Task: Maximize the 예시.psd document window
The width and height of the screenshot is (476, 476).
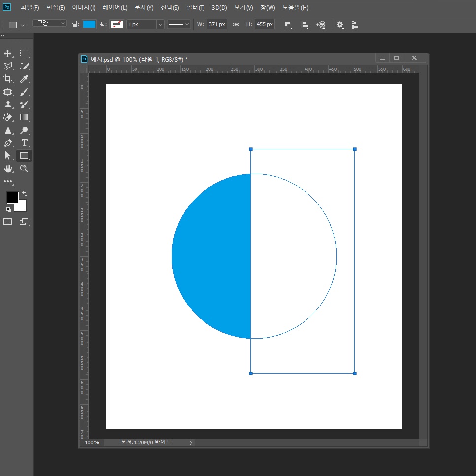Action: coord(396,58)
